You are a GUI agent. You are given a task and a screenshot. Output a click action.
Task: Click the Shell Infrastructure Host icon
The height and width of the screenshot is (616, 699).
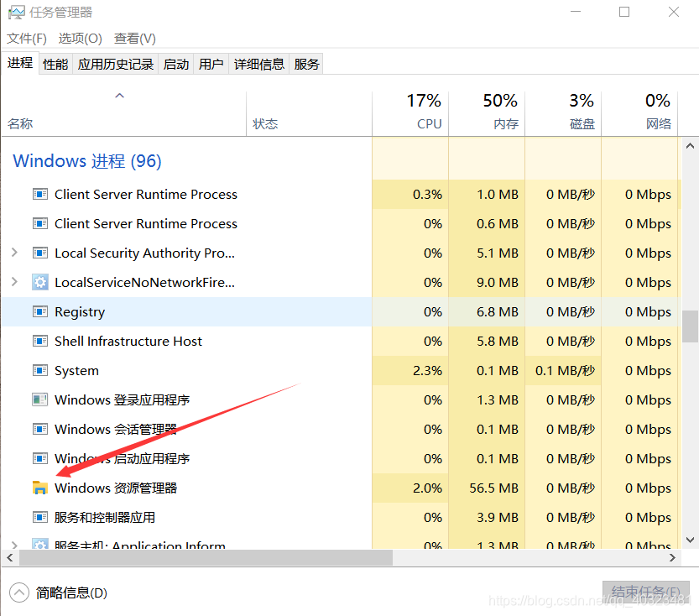pos(40,341)
